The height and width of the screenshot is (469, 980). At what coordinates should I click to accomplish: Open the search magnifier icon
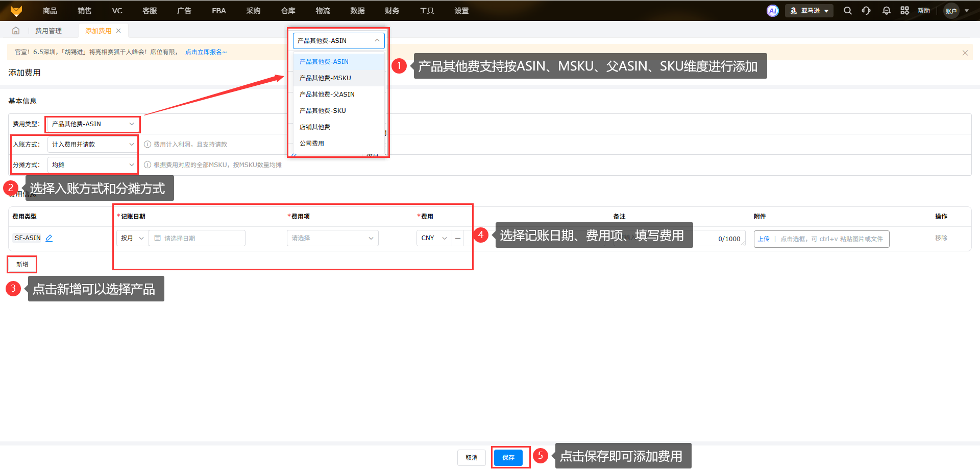click(x=848, y=11)
